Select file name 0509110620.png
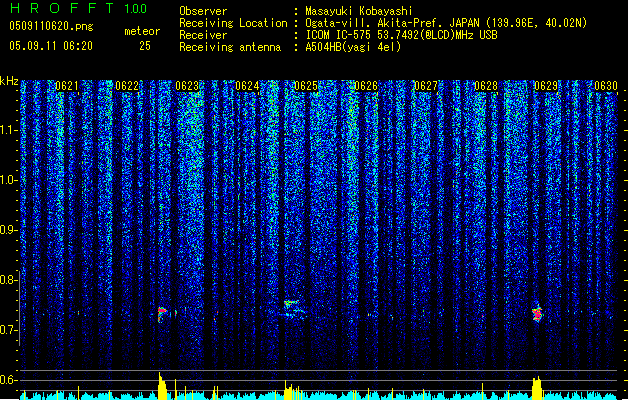 coord(51,26)
